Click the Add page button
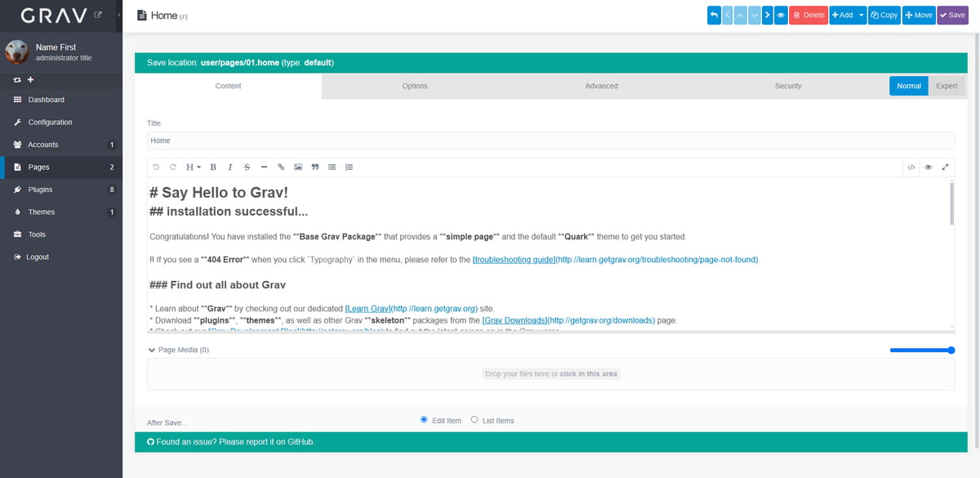The width and height of the screenshot is (980, 478). tap(842, 15)
